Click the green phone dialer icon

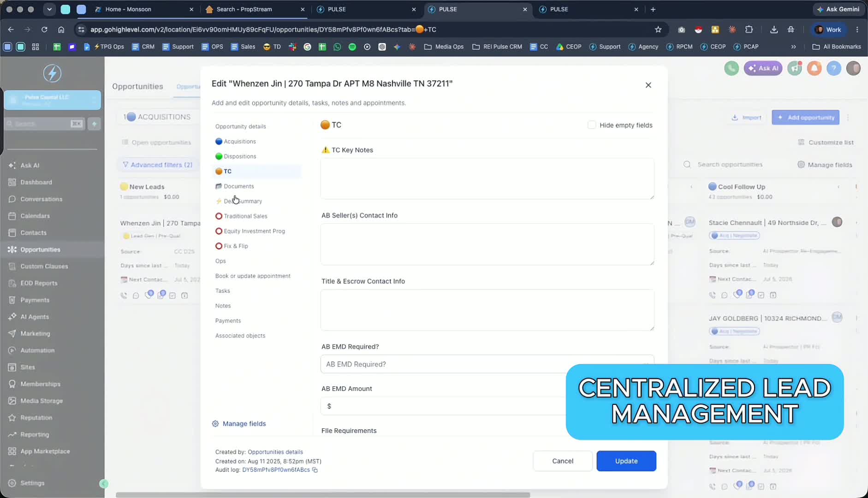tap(731, 68)
